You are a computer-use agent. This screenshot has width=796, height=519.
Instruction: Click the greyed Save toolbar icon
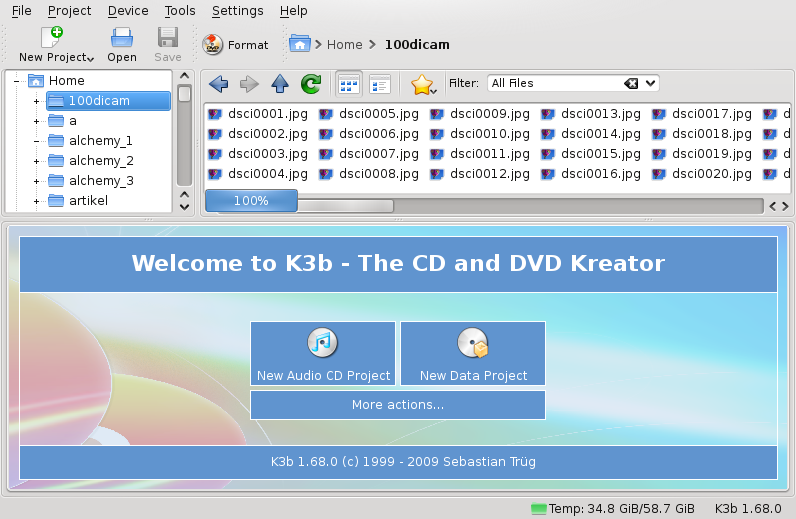pos(168,38)
